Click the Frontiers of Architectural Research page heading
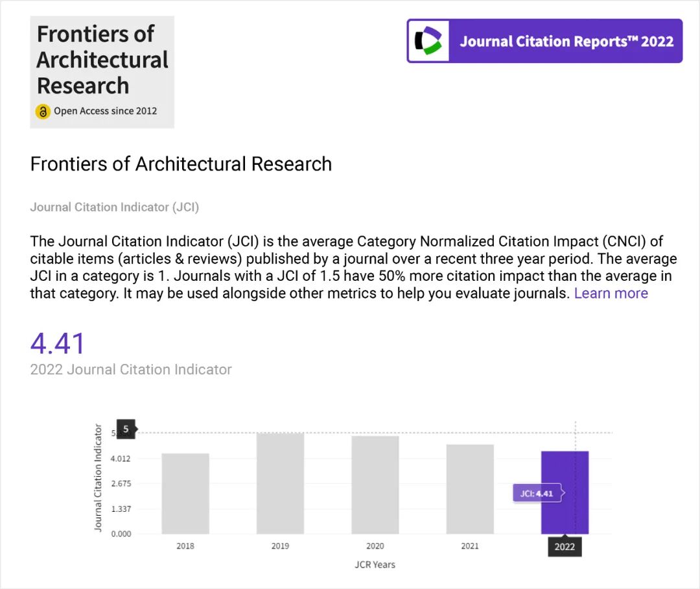Image resolution: width=700 pixels, height=589 pixels. (x=181, y=164)
